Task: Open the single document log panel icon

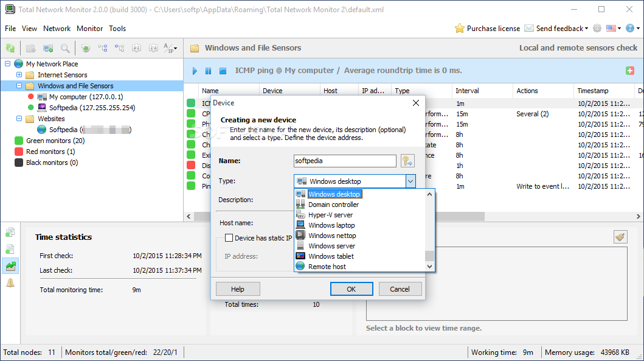Action: [x=10, y=249]
